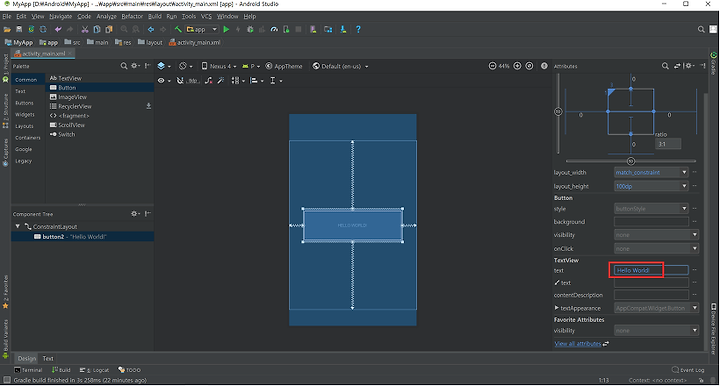This screenshot has height=386, width=720.
Task: Run the app with green play icon
Action: pos(226,29)
